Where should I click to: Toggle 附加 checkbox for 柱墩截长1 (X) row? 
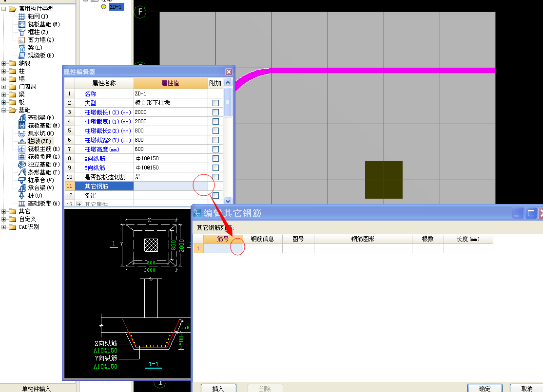coord(215,112)
